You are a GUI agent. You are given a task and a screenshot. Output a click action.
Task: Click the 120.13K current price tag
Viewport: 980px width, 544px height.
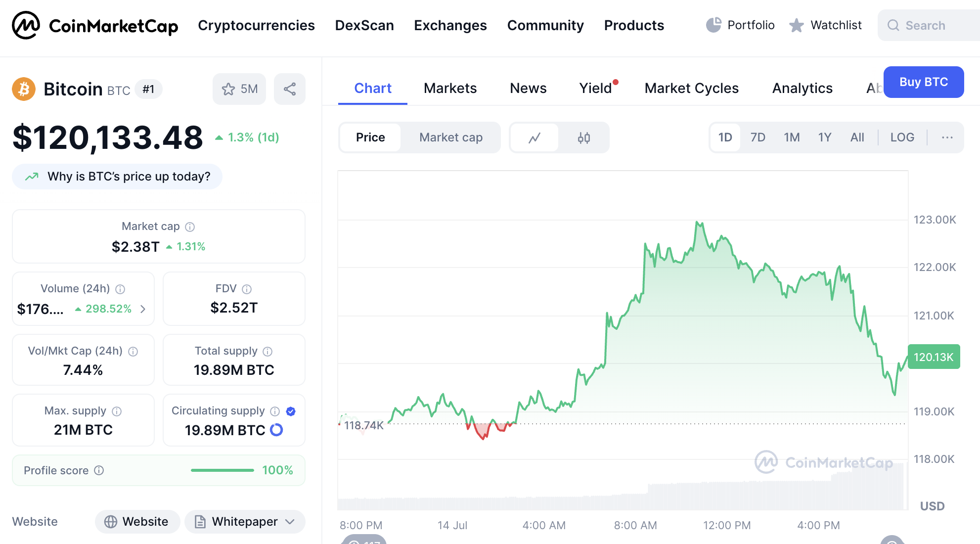point(934,357)
